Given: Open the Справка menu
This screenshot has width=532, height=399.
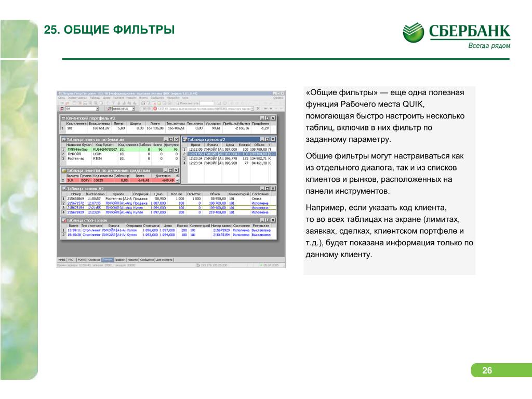Looking at the screenshot, I should 278,98.
